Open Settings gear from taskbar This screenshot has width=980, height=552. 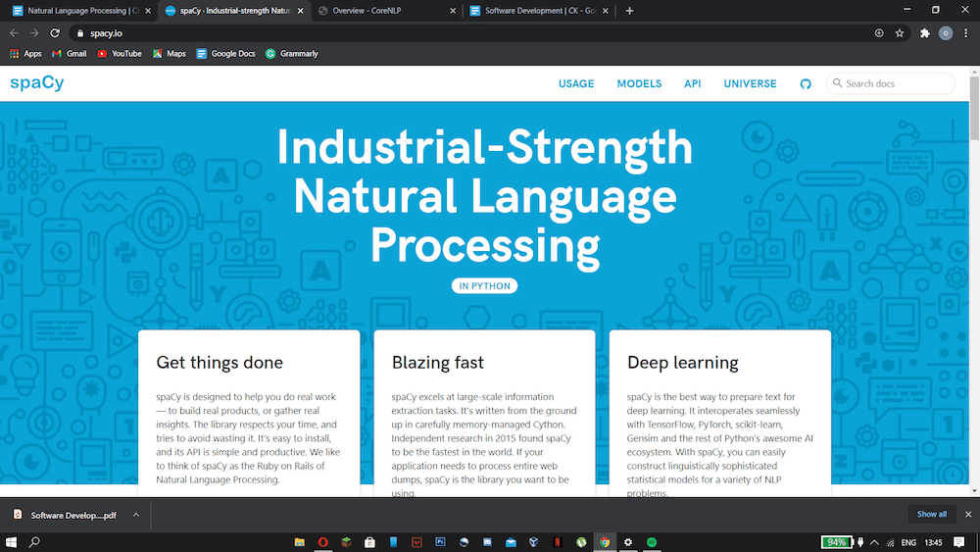click(x=628, y=542)
